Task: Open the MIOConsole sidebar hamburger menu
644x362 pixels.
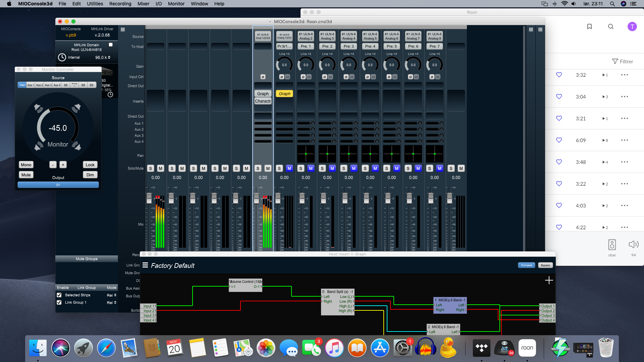Action: coord(123,29)
